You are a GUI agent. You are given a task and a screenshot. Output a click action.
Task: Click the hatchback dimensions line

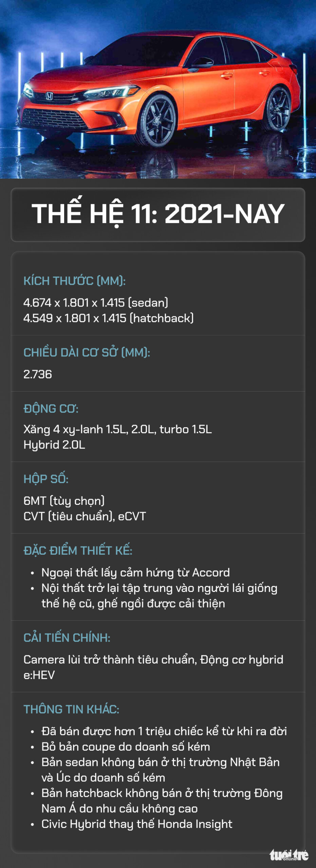tap(108, 318)
